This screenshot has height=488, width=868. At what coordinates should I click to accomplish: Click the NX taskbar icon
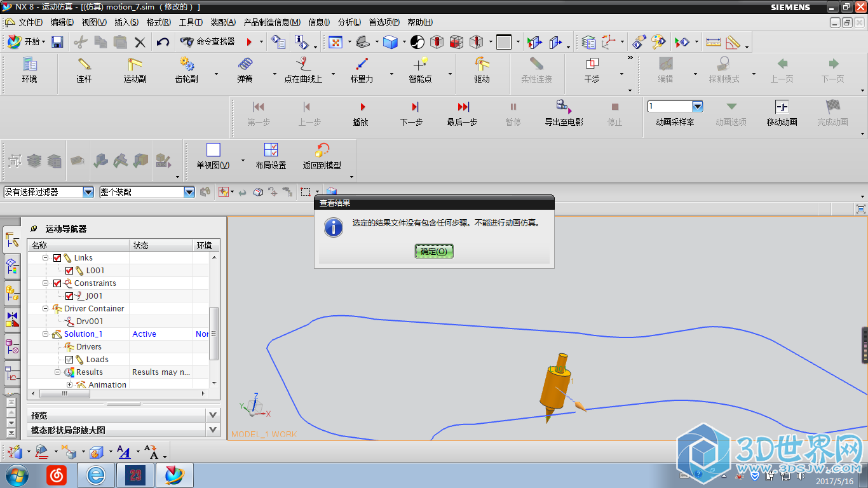(174, 475)
